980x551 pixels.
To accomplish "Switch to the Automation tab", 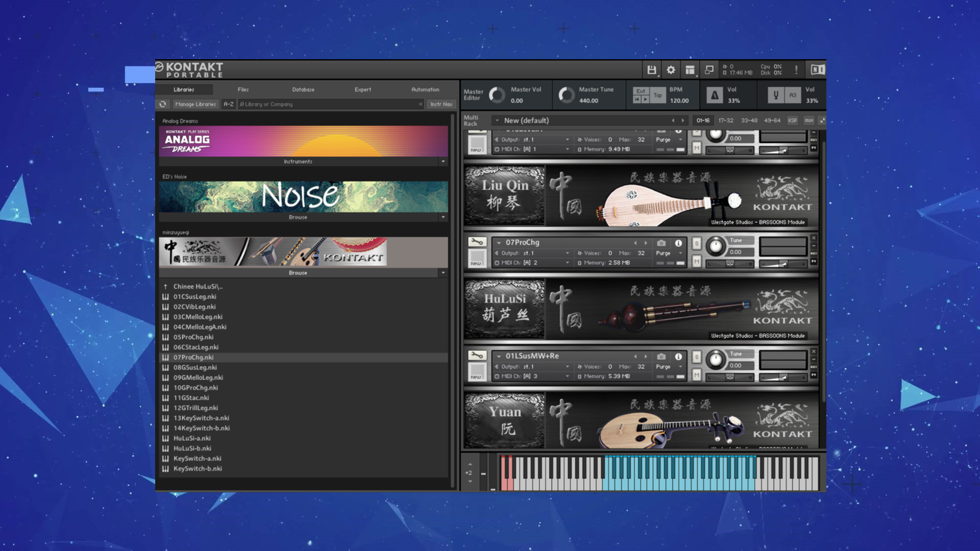I will coord(425,89).
